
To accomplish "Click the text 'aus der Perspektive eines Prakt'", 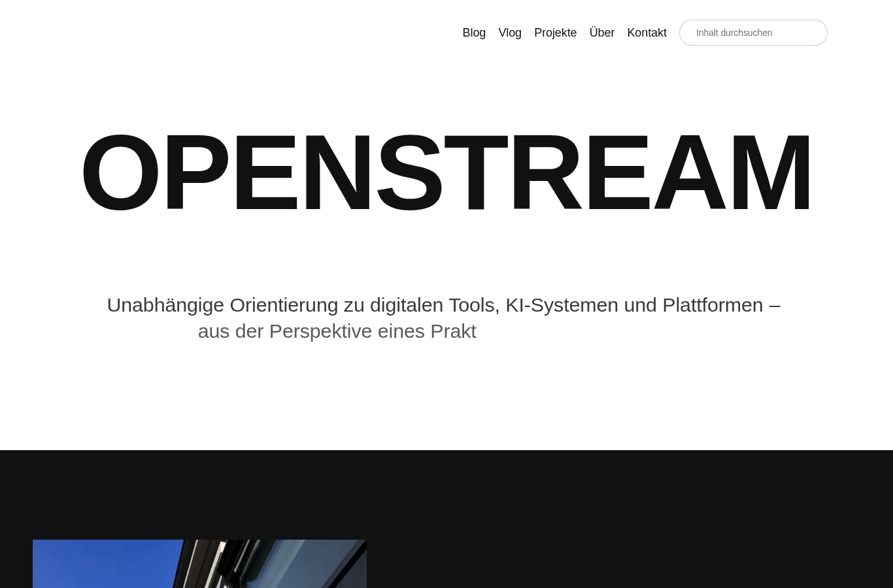I will pos(337,331).
